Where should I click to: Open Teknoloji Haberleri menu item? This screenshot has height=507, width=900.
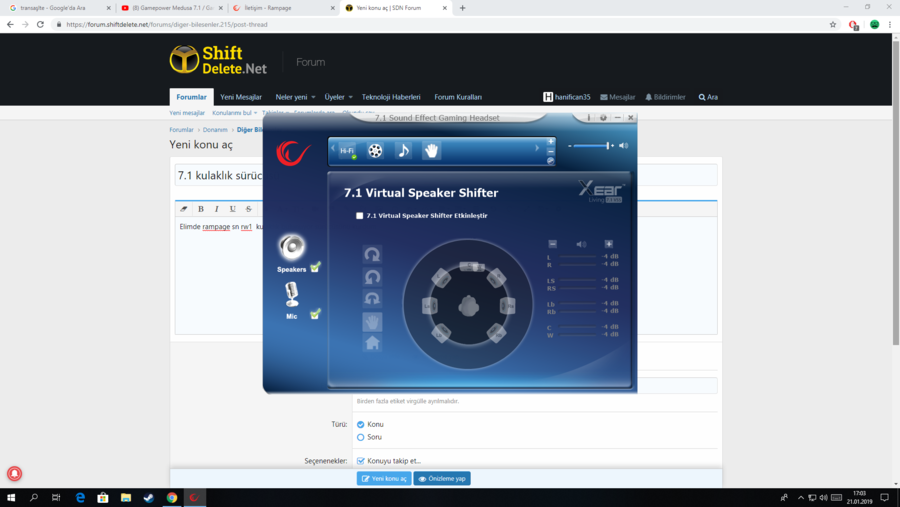pyautogui.click(x=391, y=97)
